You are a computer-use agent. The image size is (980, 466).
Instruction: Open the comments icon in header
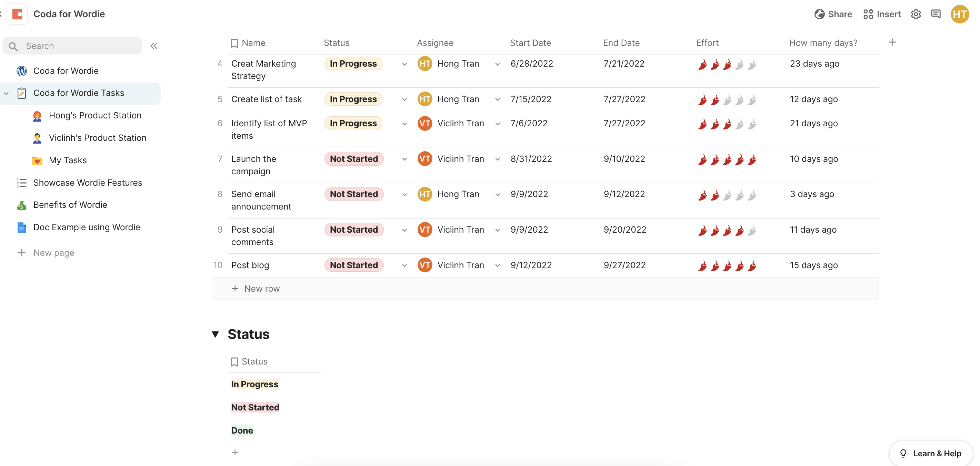(936, 14)
